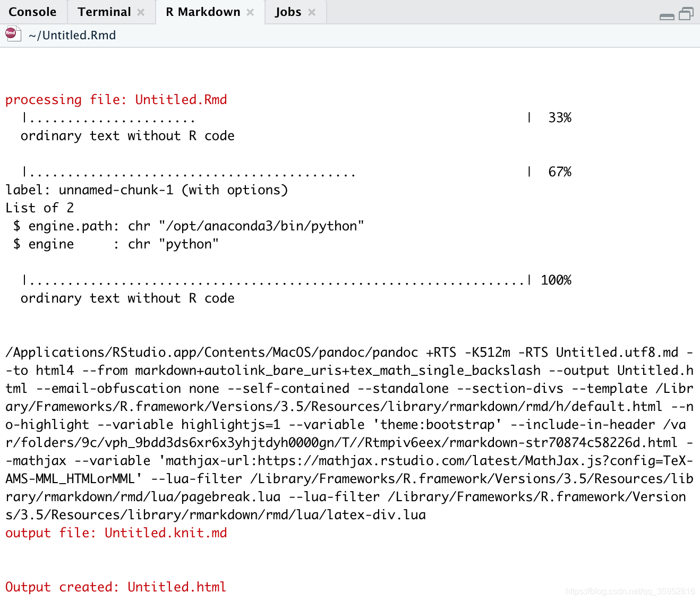
Task: Minimize the output pane
Action: click(667, 16)
